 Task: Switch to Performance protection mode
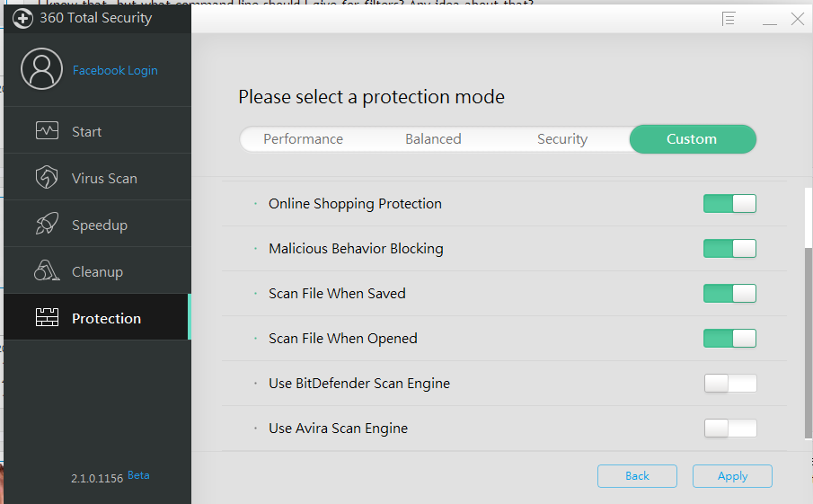[303, 139]
